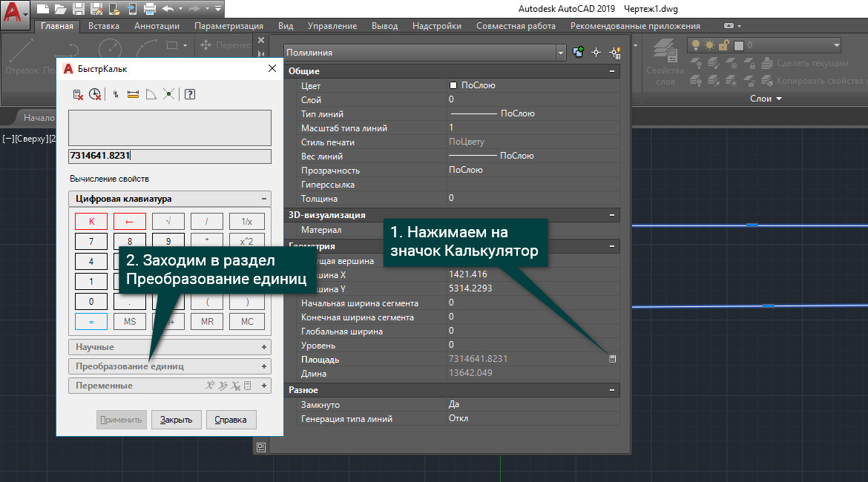Select the distance between two points icon

point(134,94)
